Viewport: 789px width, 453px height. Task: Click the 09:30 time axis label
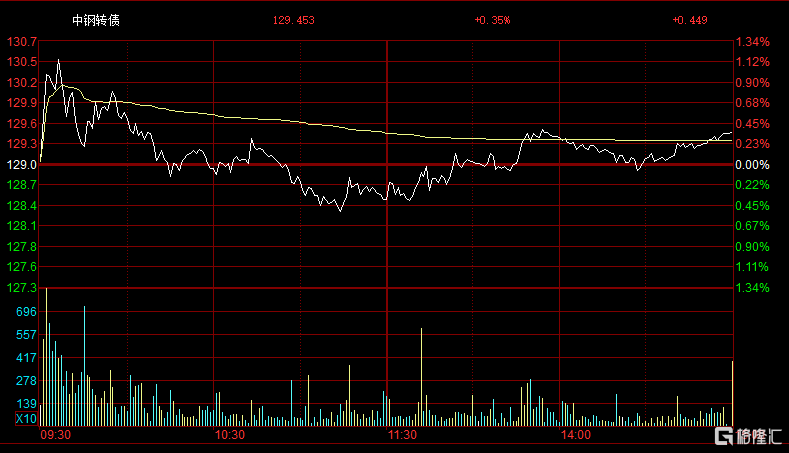click(55, 435)
